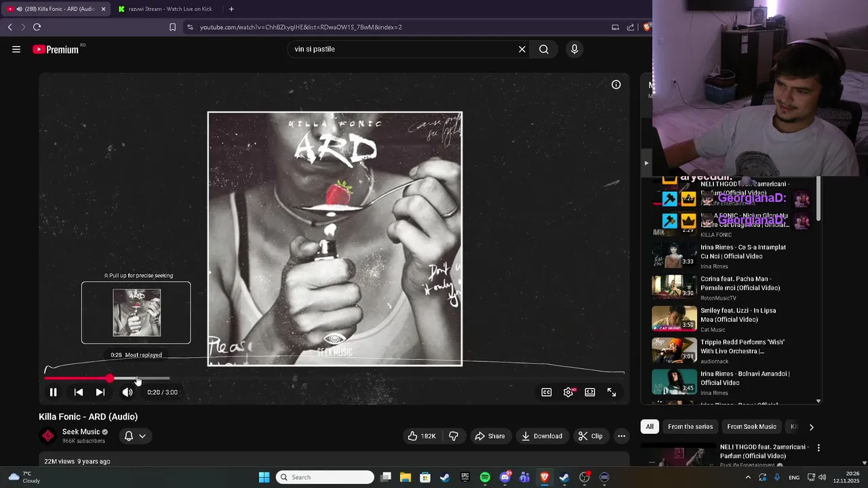Like the video showing 182K likes
868x488 pixels.
coord(422,436)
